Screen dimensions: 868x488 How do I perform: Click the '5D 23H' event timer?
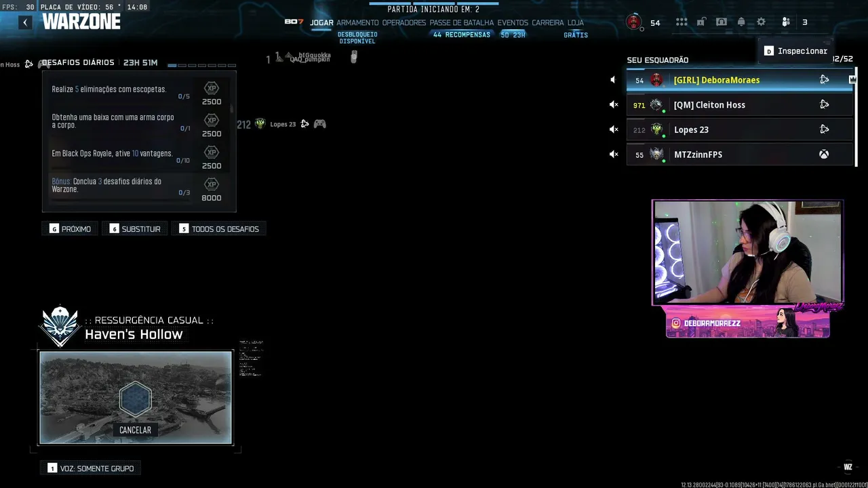(x=513, y=35)
